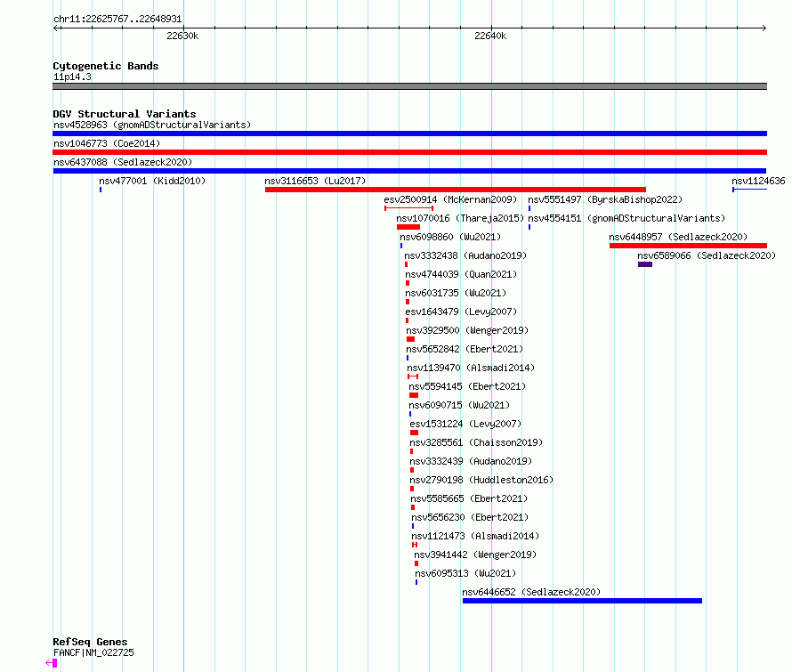Select the red bar under nsv1070016 (Thareja2015)
The height and width of the screenshot is (672, 792).
pyautogui.click(x=408, y=227)
